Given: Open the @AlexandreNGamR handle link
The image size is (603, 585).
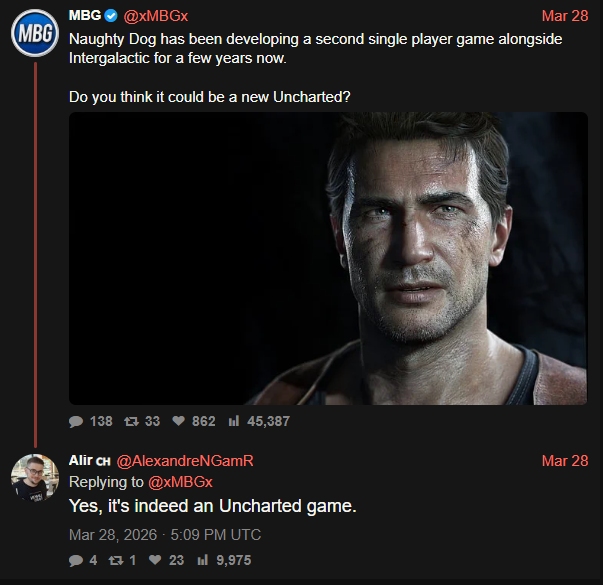Looking at the screenshot, I should click(x=185, y=461).
